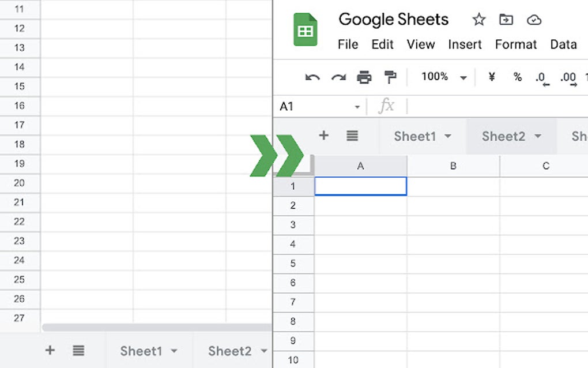Open the top Sheet1 tab dropdown arrow
Screen dimensions: 588x368
[x=448, y=137]
